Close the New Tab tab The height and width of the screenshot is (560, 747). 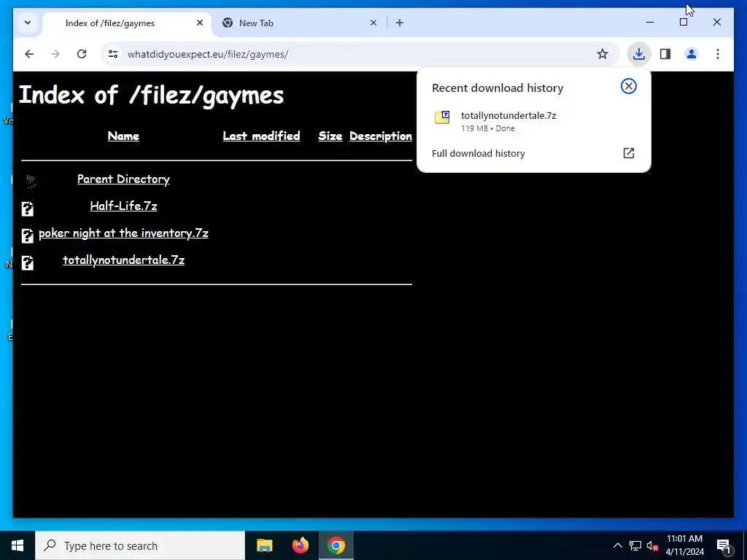point(373,23)
